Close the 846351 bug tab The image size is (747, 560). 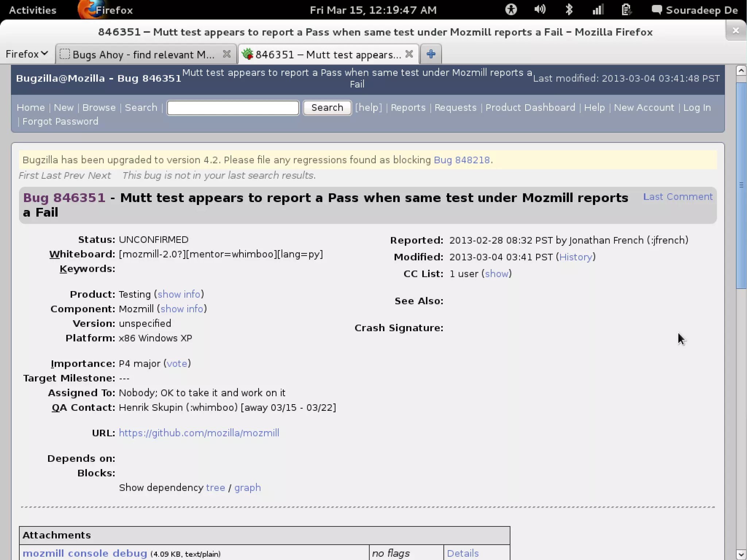coord(409,54)
